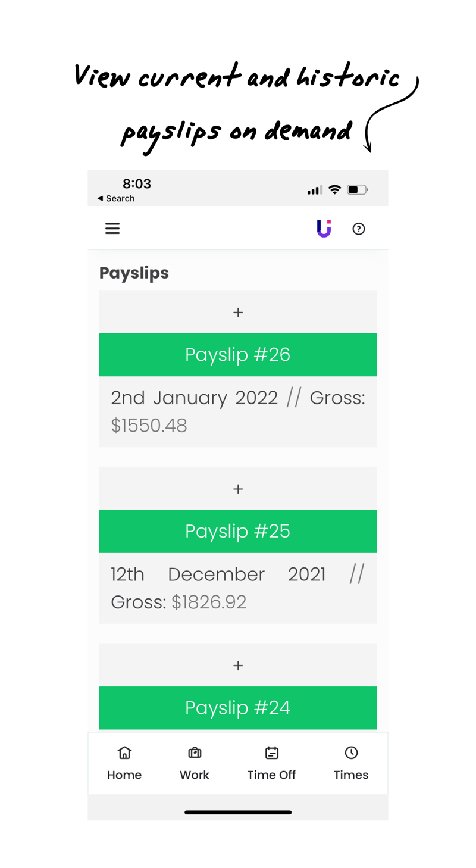476x868 pixels.
Task: Tap the home indicator bar at bottom
Action: (237, 812)
